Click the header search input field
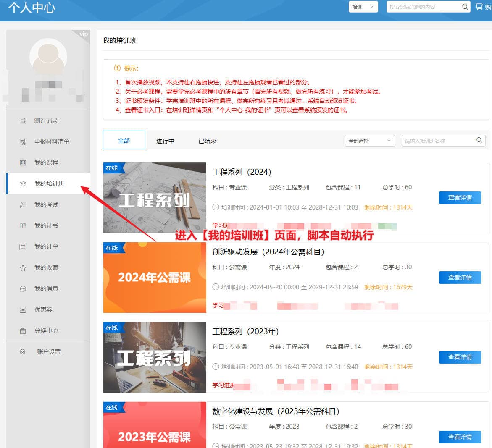This screenshot has height=448, width=492. [x=424, y=7]
